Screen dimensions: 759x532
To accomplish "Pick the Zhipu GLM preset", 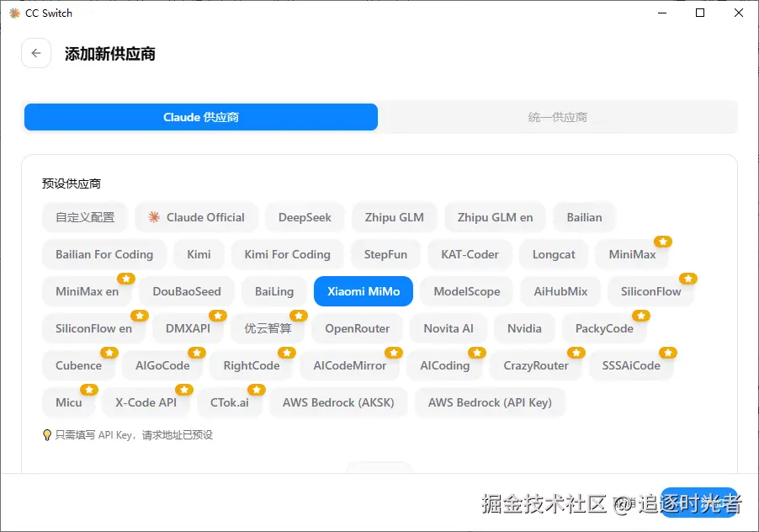I will 395,217.
